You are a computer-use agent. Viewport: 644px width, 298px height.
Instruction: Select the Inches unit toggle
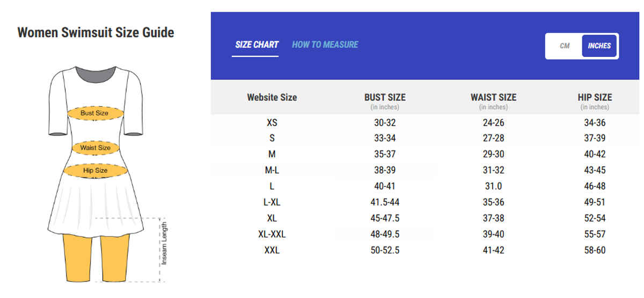(599, 46)
